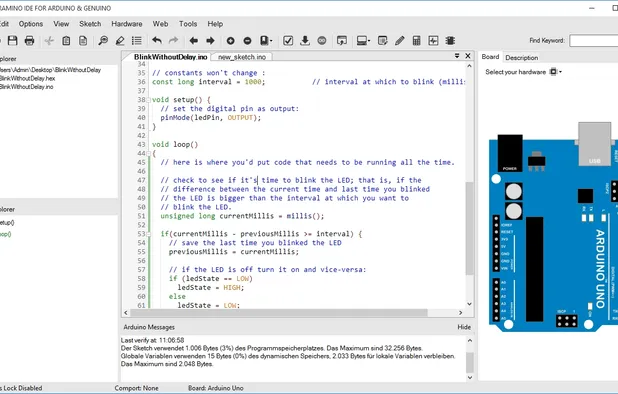Viewport: 618px width, 394px height.
Task: Open the Web menu
Action: [x=160, y=24]
